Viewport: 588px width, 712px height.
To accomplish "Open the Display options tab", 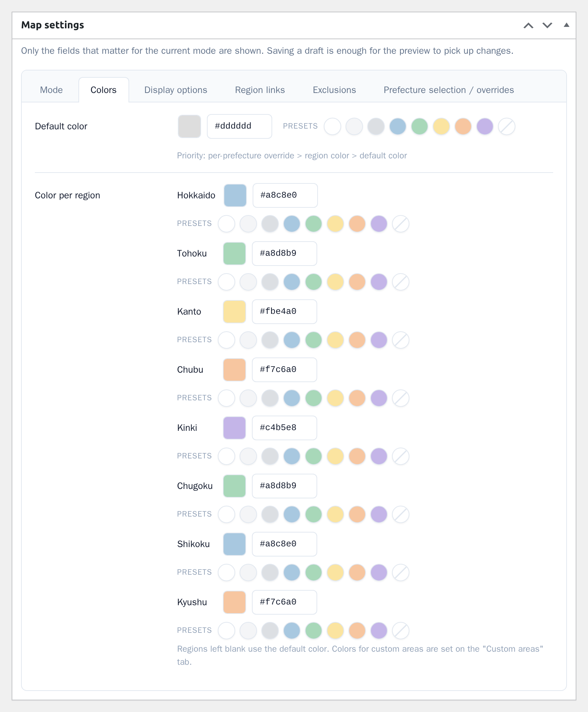I will click(x=176, y=90).
